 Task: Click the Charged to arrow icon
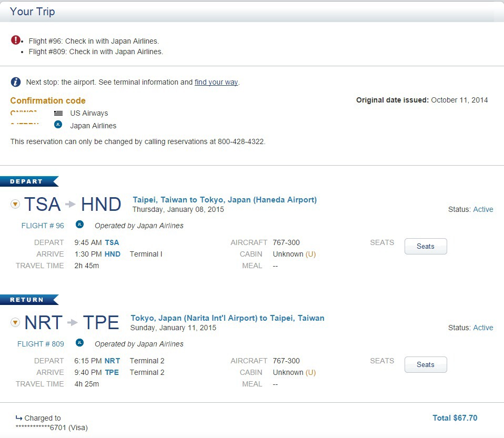pos(19,417)
